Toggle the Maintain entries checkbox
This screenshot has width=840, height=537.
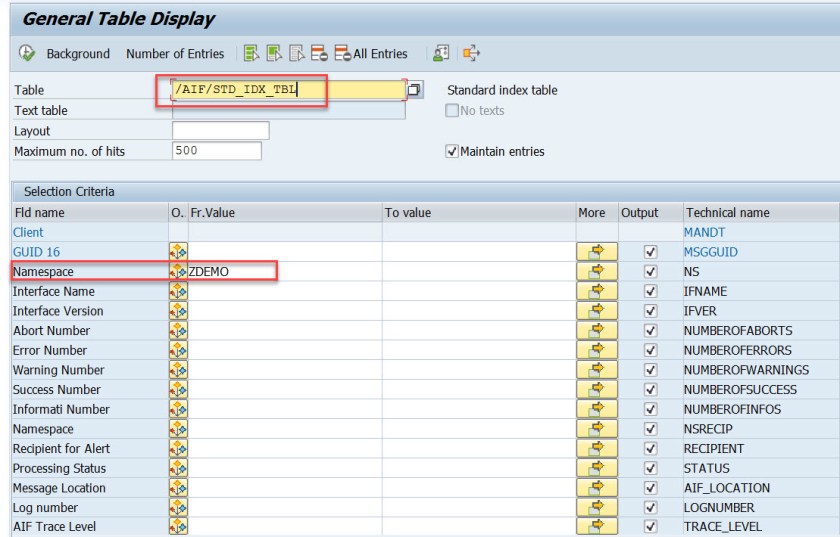coord(451,151)
